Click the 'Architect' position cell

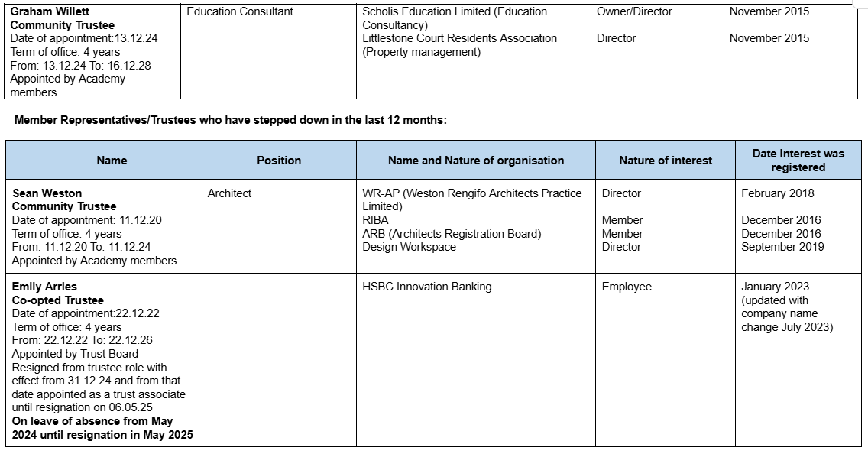pos(229,193)
